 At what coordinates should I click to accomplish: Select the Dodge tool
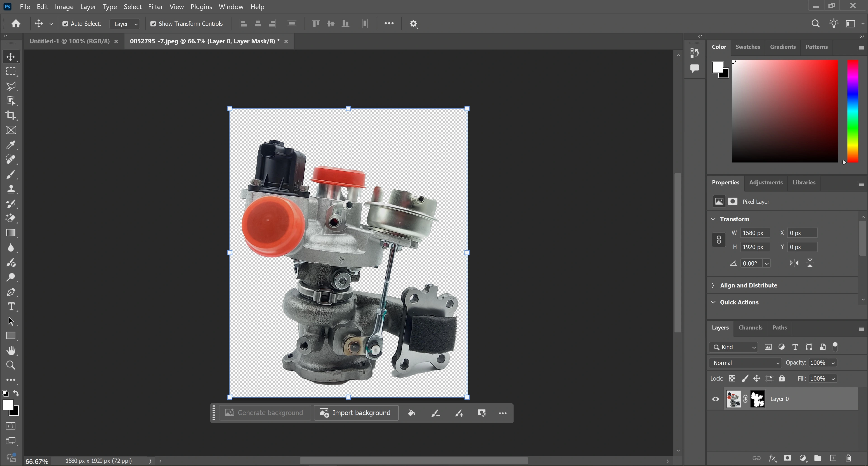pos(11,277)
